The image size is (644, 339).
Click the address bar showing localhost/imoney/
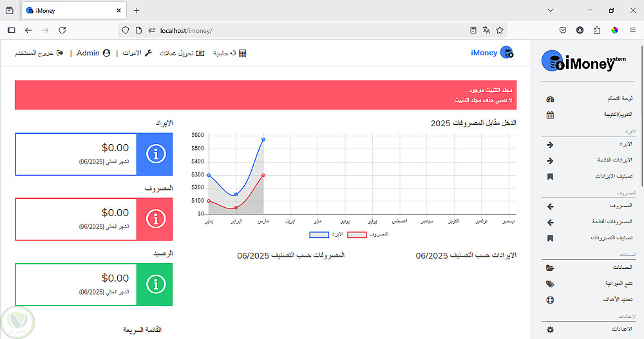(x=312, y=30)
